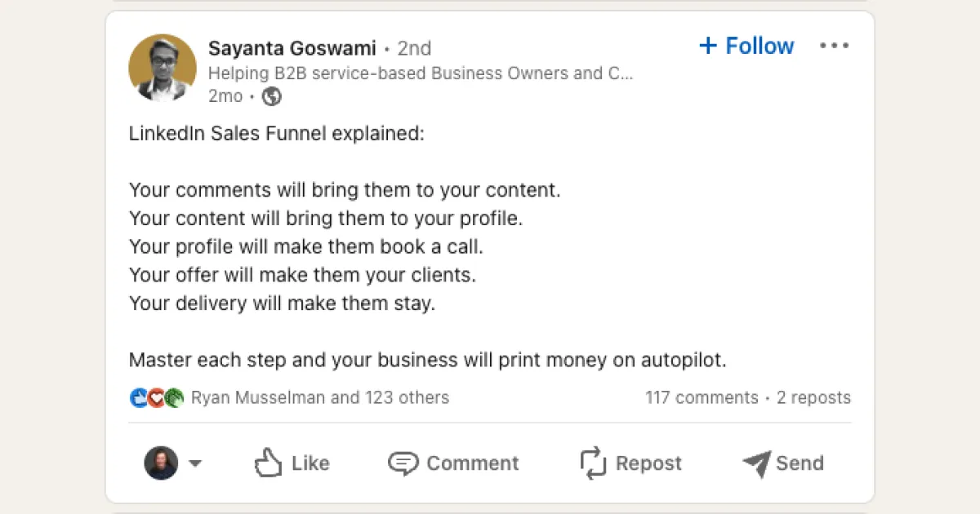Click the 2mo timestamp
Viewport: 980px width, 514px height.
[225, 96]
